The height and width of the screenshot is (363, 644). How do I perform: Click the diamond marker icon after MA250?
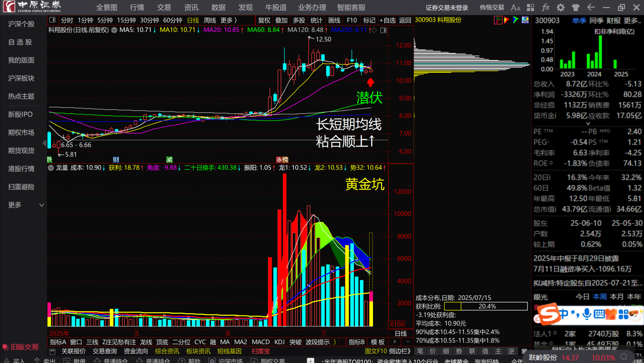coord(374,30)
